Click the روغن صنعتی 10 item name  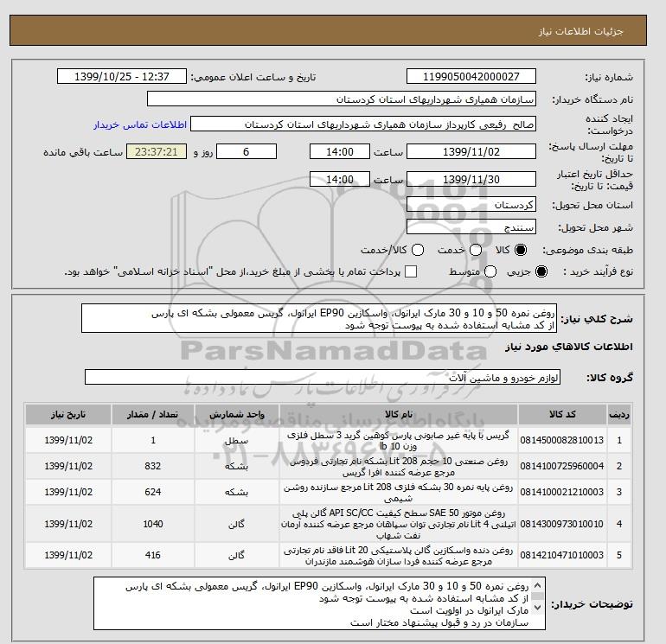(399, 467)
